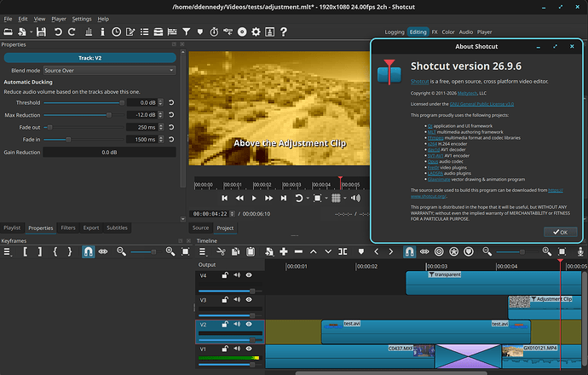Expand loop options arrow in player
This screenshot has width=588, height=375.
tap(308, 198)
